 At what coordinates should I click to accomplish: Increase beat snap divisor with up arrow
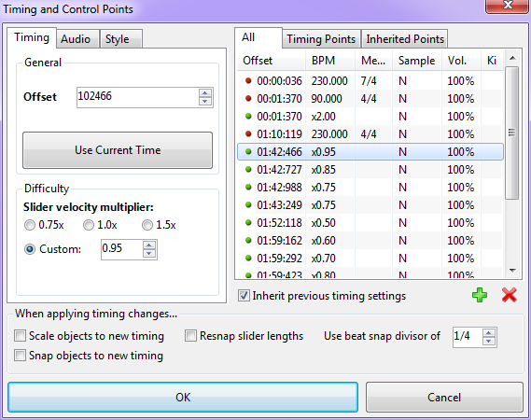489,333
